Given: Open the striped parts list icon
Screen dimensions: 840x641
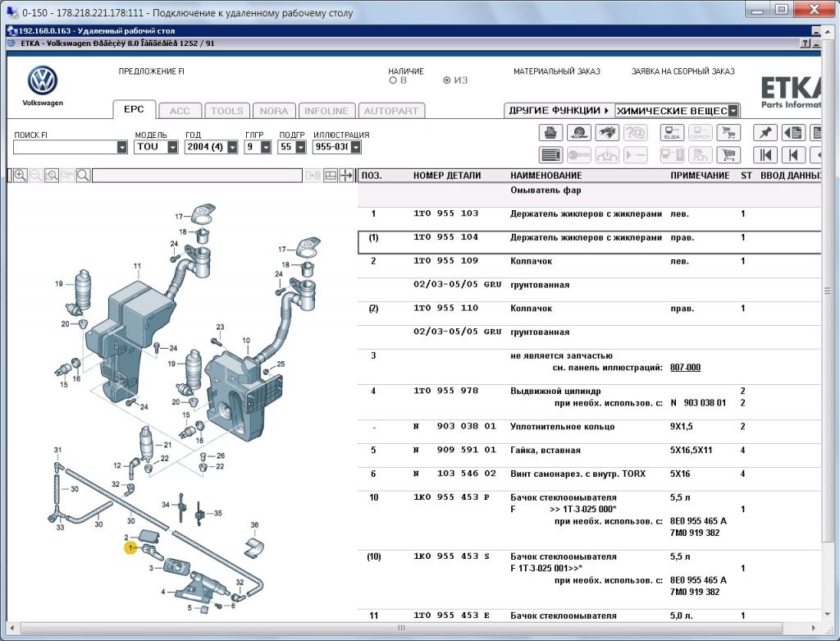Looking at the screenshot, I should pos(550,155).
